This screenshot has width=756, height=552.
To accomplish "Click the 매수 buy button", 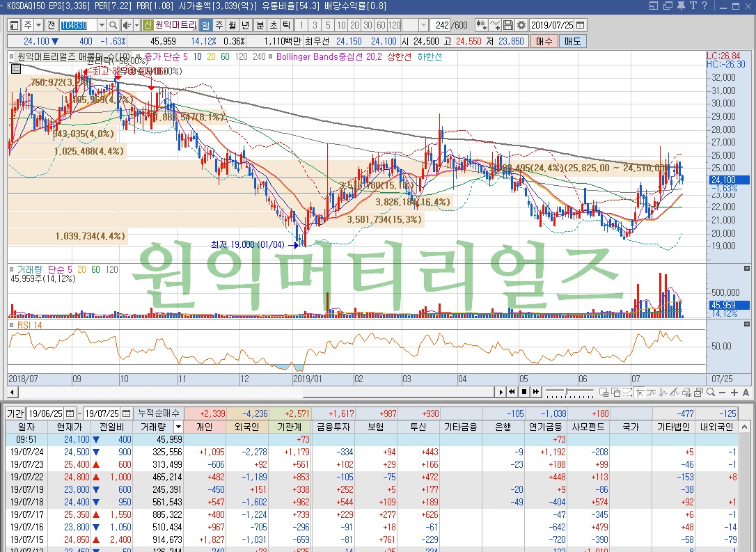I will (544, 41).
